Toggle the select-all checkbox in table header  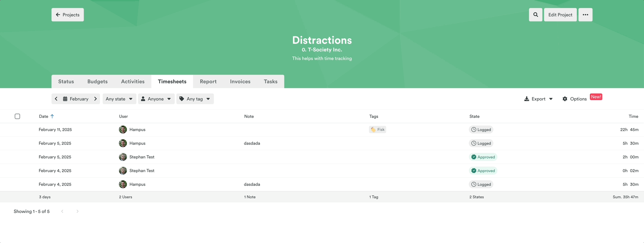17,116
